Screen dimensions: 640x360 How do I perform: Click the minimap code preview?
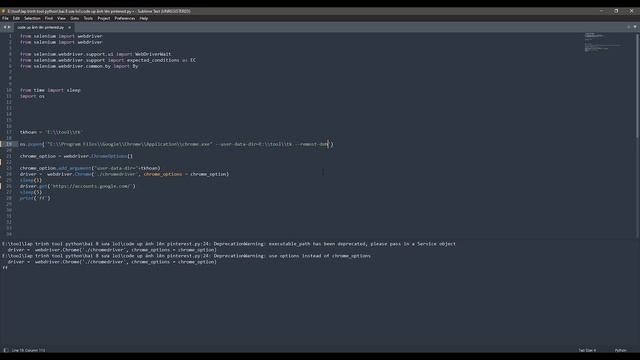click(603, 42)
